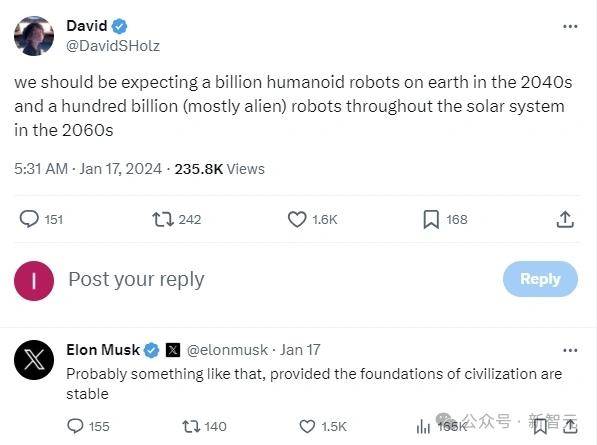Image resolution: width=597 pixels, height=445 pixels.
Task: Focus the 'Post your reply' text field
Action: click(x=282, y=279)
